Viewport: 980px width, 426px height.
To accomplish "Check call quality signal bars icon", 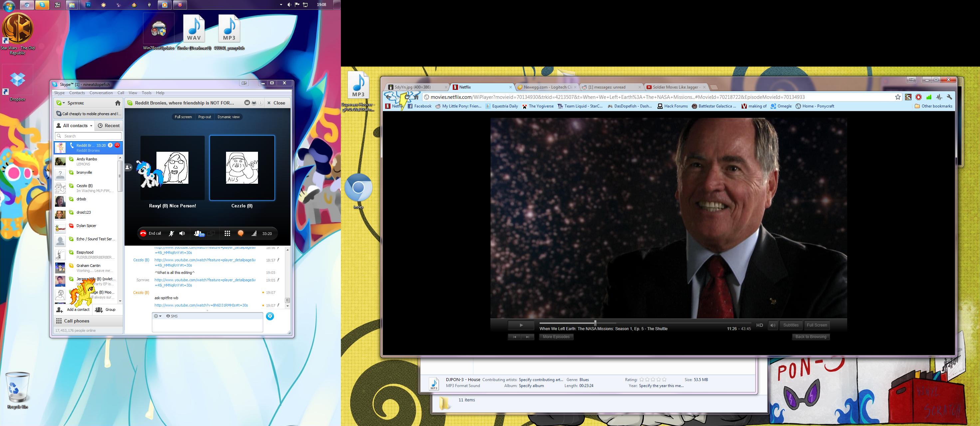I will [x=254, y=234].
